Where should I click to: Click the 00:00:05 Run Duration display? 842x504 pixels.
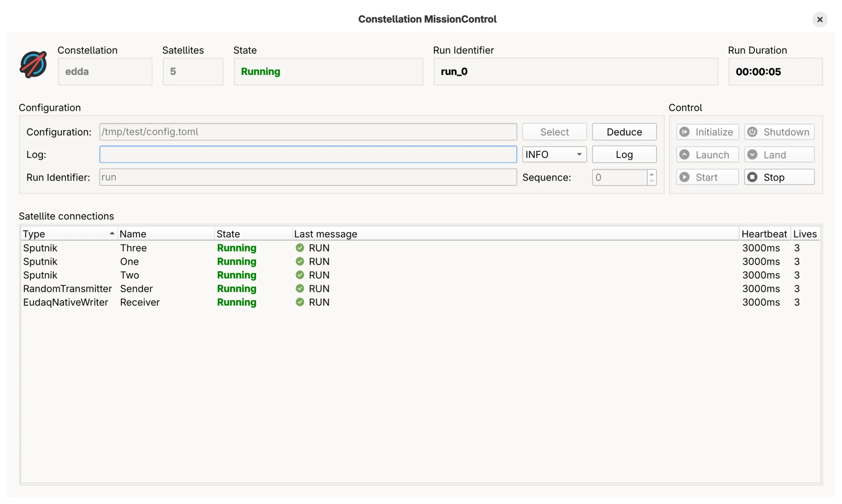click(775, 71)
